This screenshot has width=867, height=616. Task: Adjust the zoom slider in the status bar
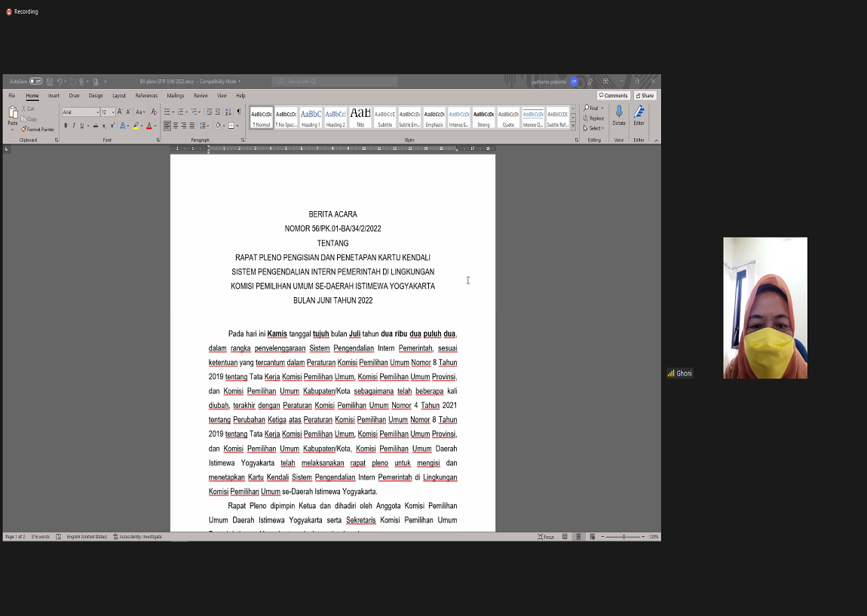coord(624,537)
